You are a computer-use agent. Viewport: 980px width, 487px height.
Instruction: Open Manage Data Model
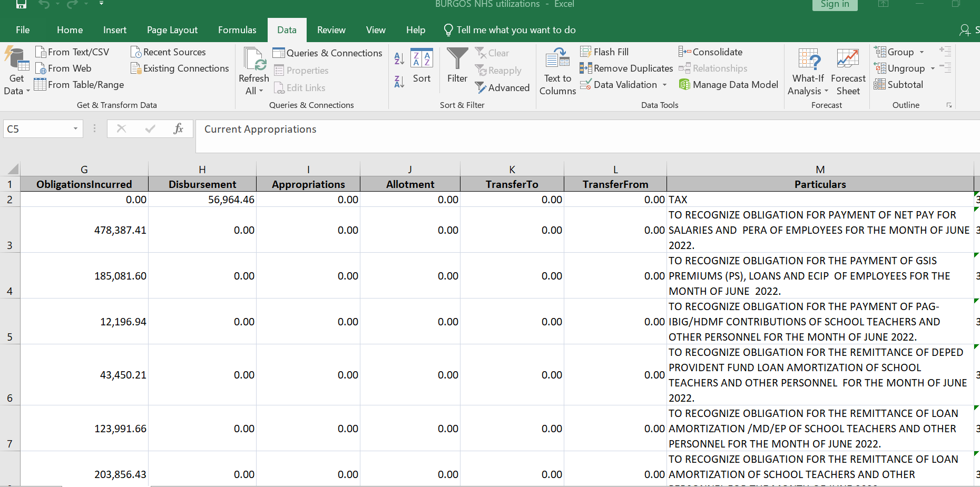[x=728, y=85]
